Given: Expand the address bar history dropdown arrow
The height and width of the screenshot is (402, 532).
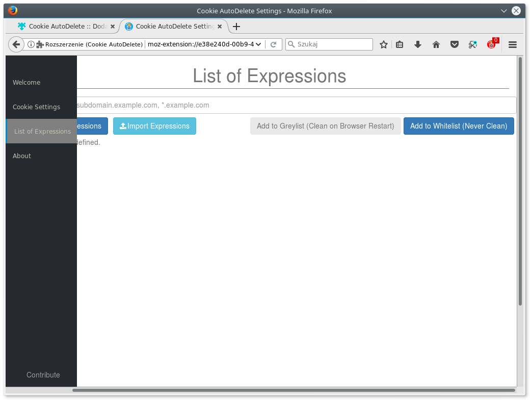Looking at the screenshot, I should pyautogui.click(x=258, y=44).
